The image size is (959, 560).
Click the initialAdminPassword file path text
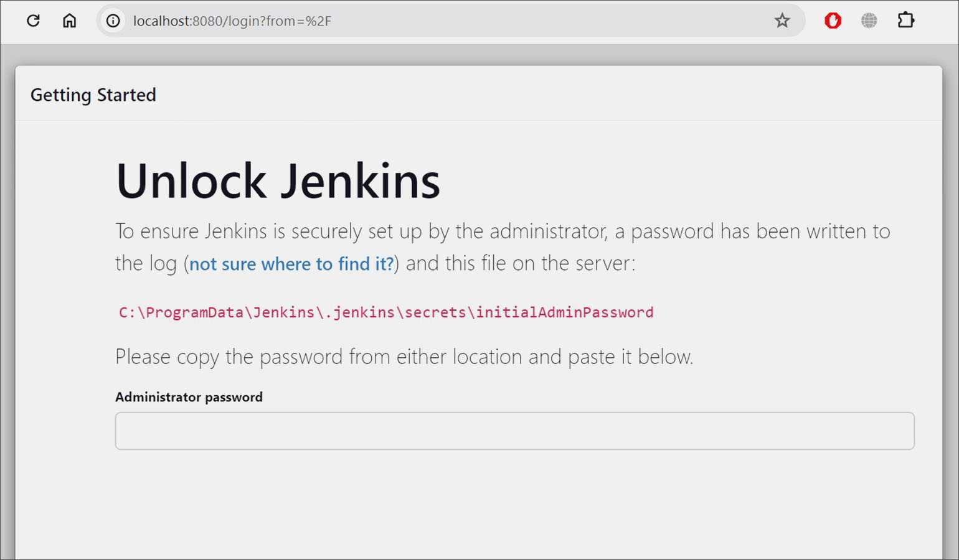(x=386, y=312)
